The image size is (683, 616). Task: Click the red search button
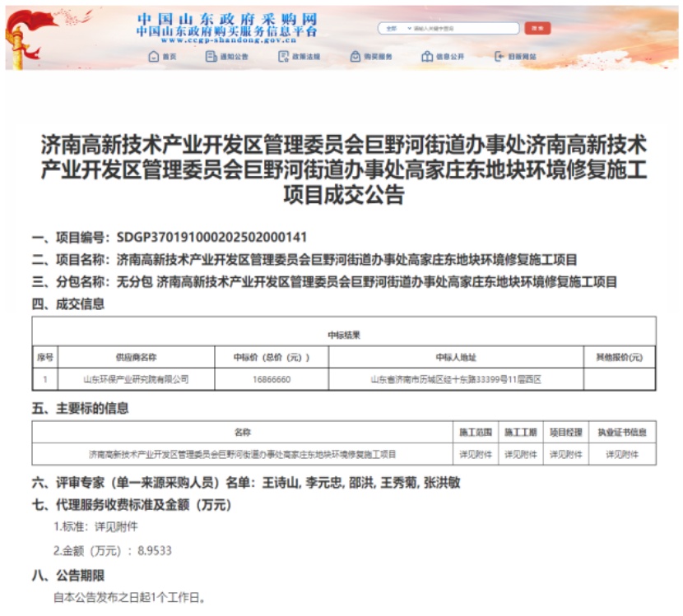[537, 28]
